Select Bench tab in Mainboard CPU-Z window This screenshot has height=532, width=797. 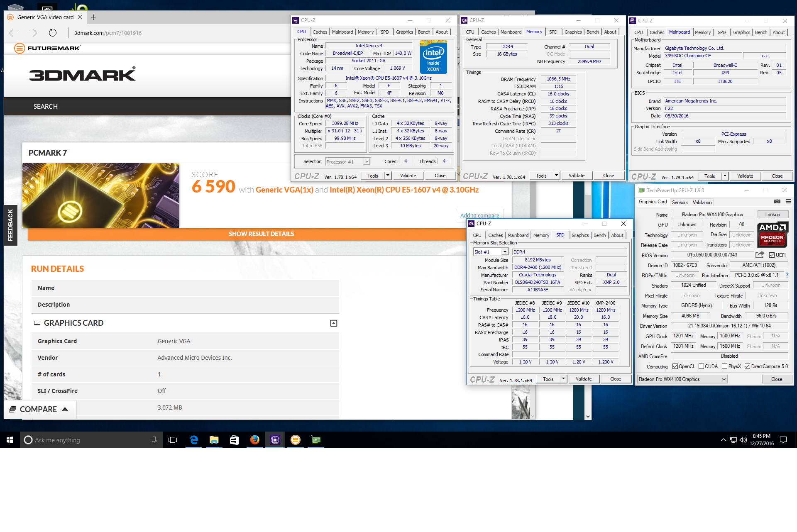(x=761, y=32)
